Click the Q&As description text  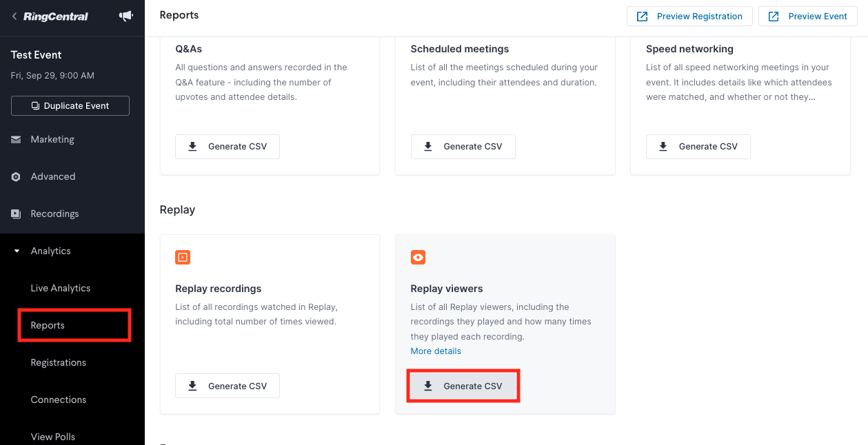pos(261,82)
